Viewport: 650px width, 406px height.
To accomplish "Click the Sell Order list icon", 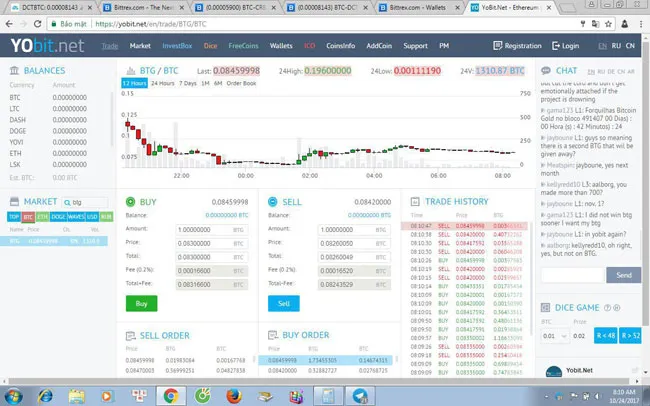I will pos(131,335).
